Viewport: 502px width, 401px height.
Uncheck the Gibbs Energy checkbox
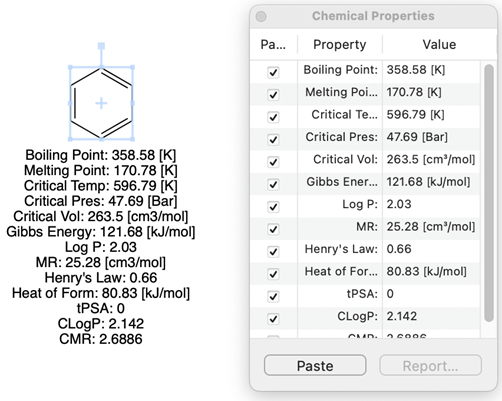point(273,184)
